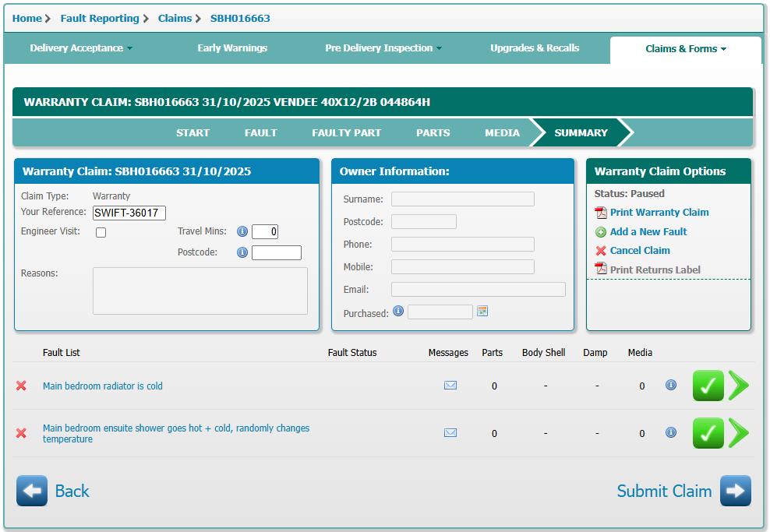Open messages envelope for radiator fault

tap(450, 386)
